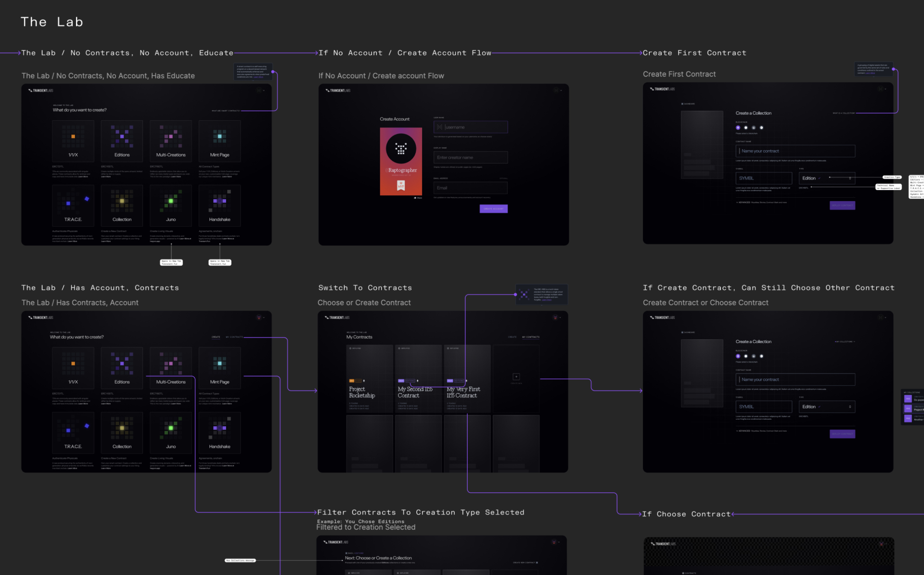This screenshot has height=575, width=924.
Task: Select first purple blockchain radio in Create First Contract
Action: pos(738,128)
